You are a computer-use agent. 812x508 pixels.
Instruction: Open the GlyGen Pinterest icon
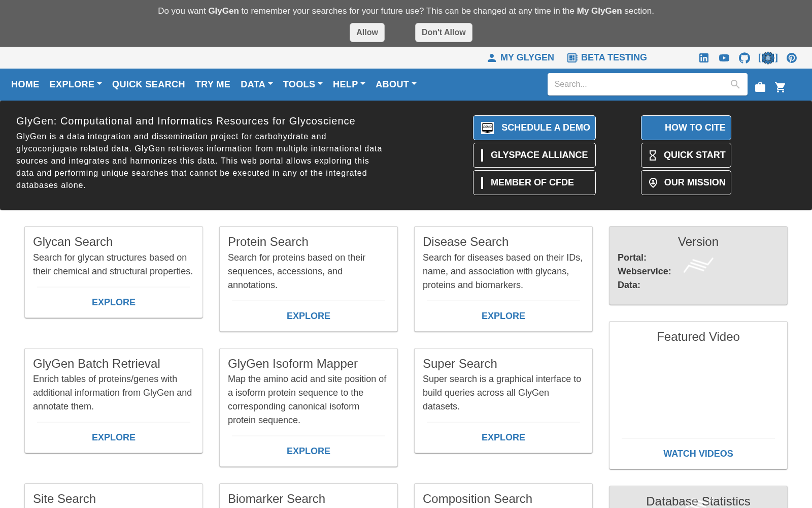coord(792,58)
